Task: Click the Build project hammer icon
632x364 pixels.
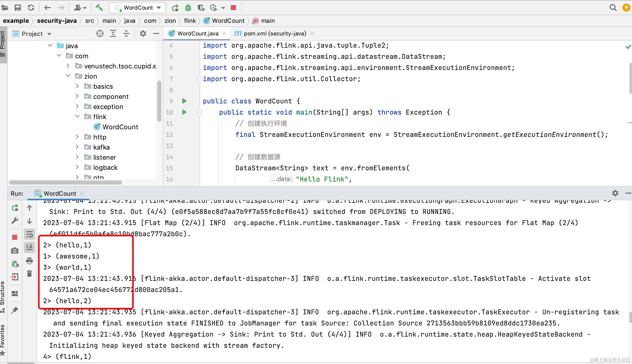Action: tap(99, 8)
